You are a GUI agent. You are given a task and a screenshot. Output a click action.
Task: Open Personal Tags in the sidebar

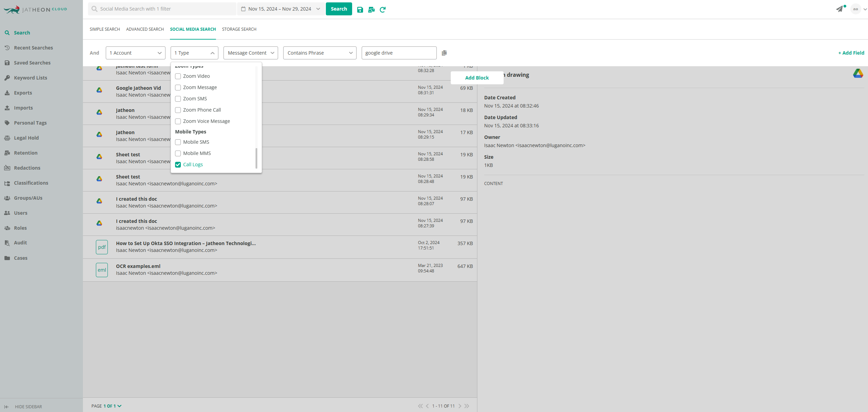click(x=30, y=123)
